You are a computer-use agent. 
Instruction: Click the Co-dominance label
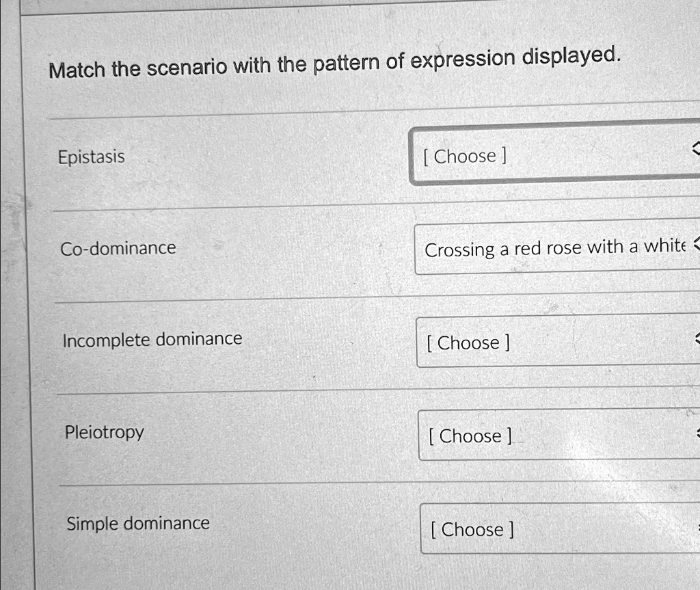pyautogui.click(x=118, y=248)
